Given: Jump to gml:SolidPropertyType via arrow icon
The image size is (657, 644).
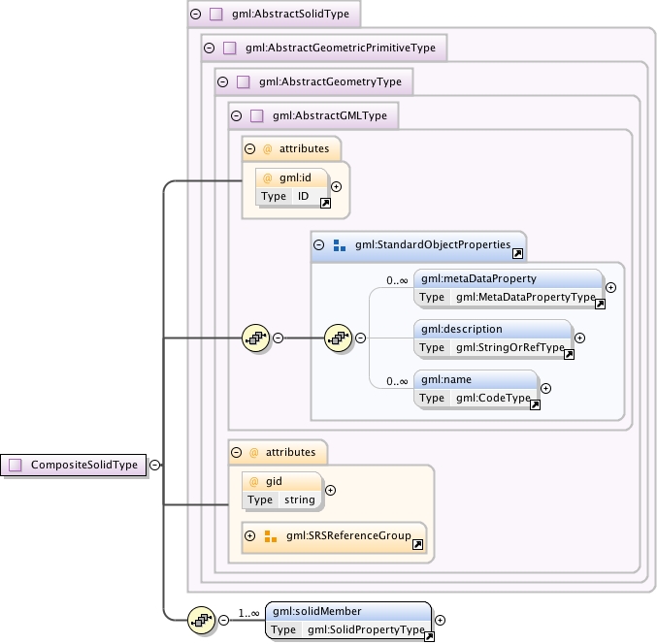Looking at the screenshot, I should click(429, 637).
